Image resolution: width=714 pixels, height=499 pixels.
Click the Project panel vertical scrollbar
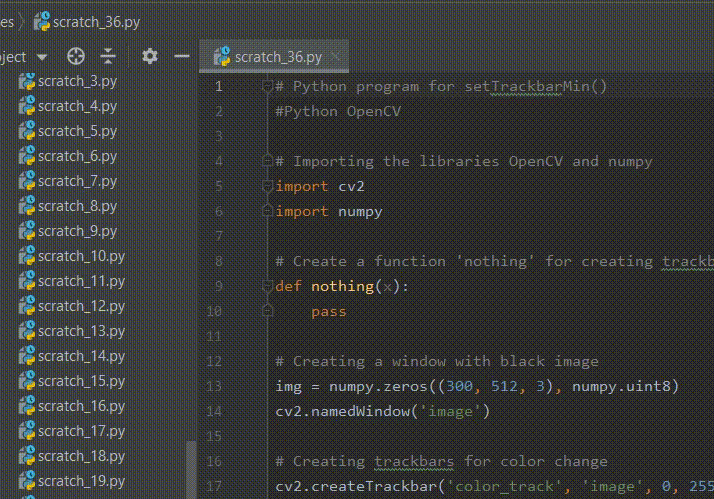pyautogui.click(x=191, y=468)
